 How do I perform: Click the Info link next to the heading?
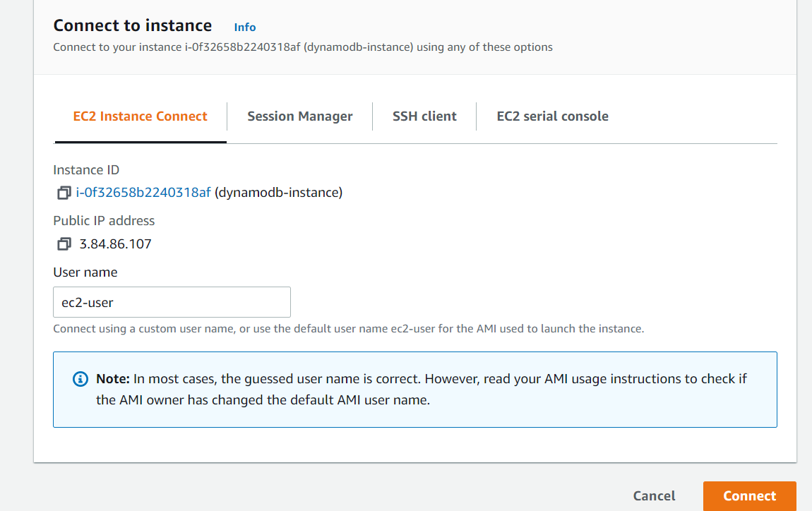[244, 27]
